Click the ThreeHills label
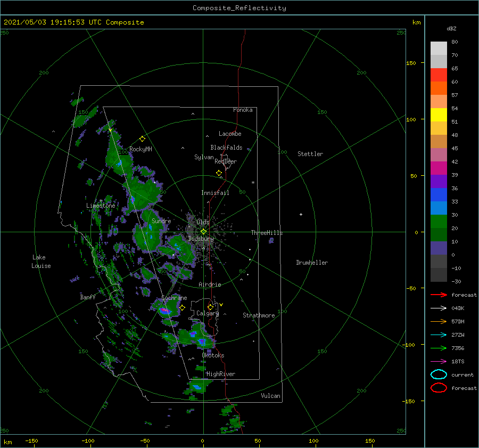The height and width of the screenshot is (448, 479). tap(267, 233)
